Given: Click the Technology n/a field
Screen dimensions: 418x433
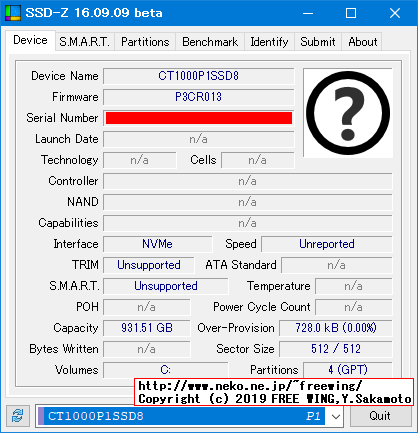Looking at the screenshot, I should pyautogui.click(x=140, y=160).
